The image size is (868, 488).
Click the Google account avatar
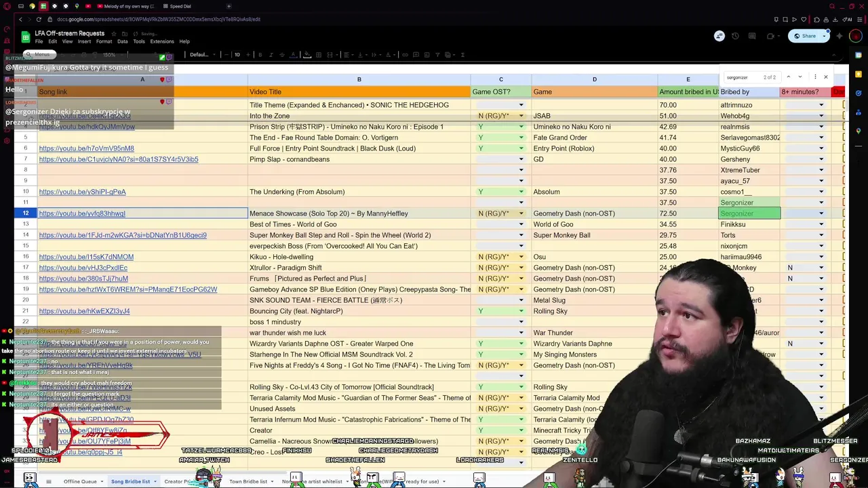(856, 36)
